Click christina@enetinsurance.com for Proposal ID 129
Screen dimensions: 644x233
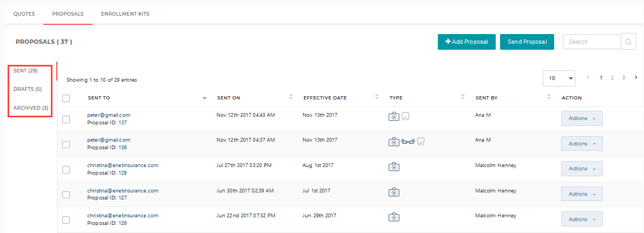pyautogui.click(x=123, y=165)
